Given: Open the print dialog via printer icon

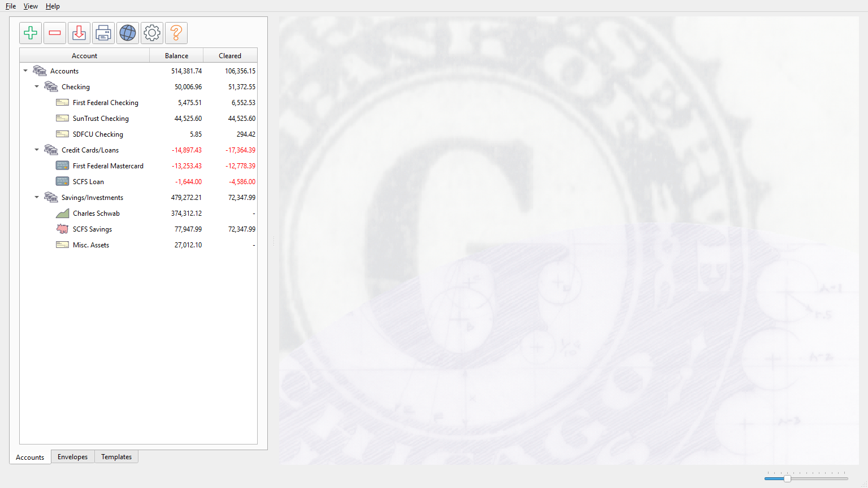Looking at the screenshot, I should 103,33.
